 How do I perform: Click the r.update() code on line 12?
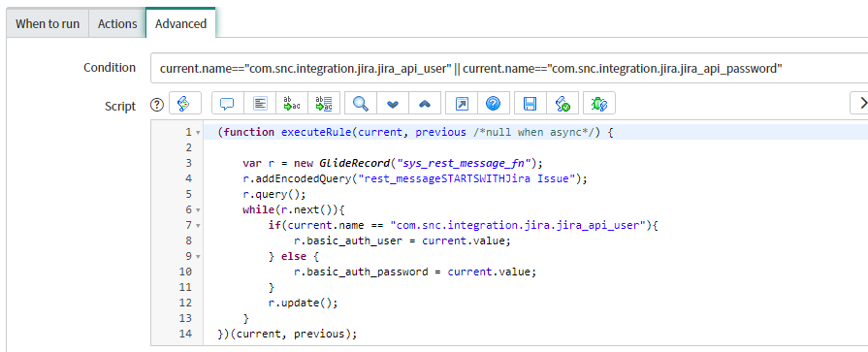pos(303,303)
